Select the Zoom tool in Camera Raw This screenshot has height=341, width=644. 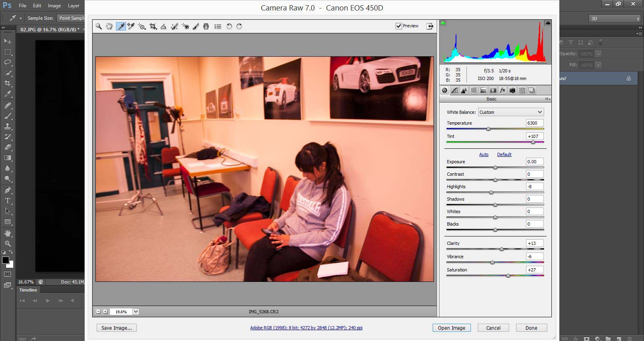tap(99, 27)
